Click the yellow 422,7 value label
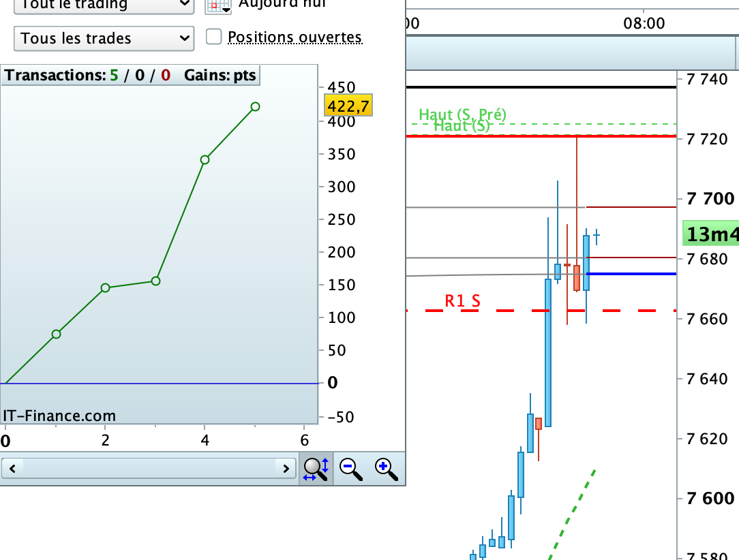 [x=348, y=106]
